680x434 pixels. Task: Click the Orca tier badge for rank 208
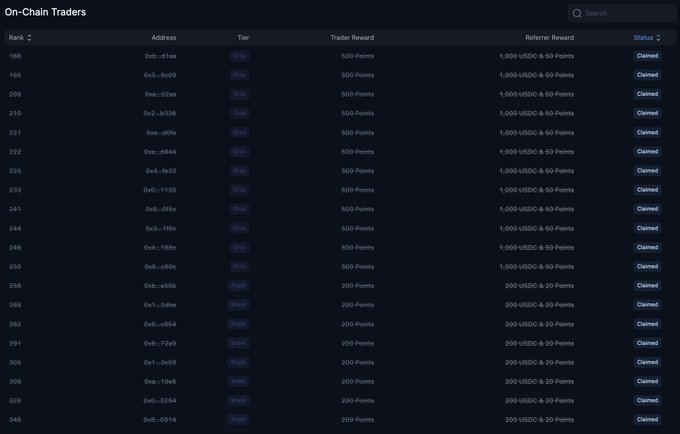(239, 94)
